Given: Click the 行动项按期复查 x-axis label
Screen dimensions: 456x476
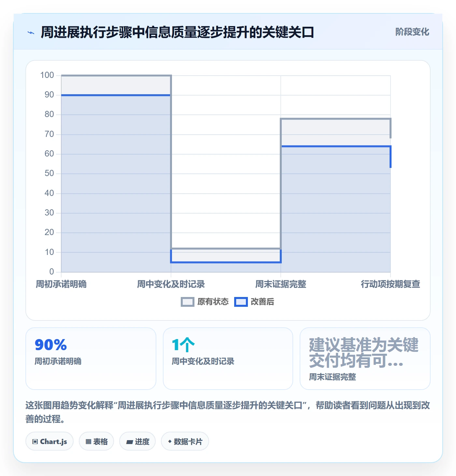Looking at the screenshot, I should [x=391, y=284].
